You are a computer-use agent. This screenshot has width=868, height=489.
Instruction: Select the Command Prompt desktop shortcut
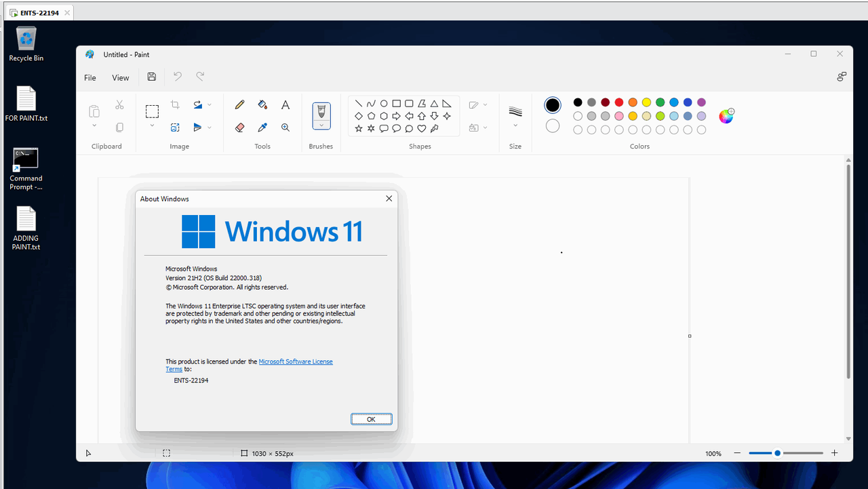[26, 169]
